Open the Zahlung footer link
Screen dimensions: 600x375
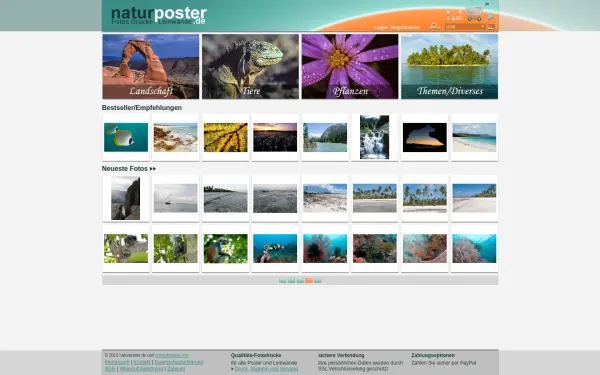pos(176,369)
